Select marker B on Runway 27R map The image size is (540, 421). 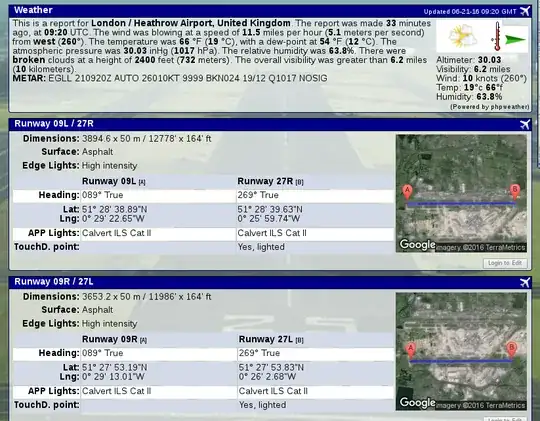[x=515, y=192]
